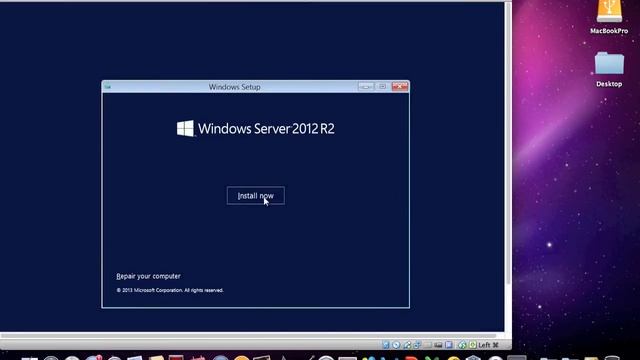Click the Left ⌘ host key label

[x=488, y=345]
